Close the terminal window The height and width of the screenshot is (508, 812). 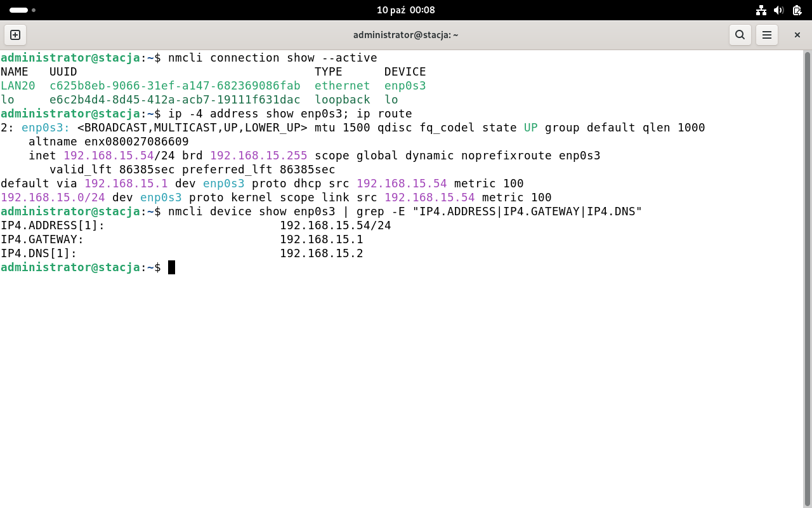(x=797, y=35)
